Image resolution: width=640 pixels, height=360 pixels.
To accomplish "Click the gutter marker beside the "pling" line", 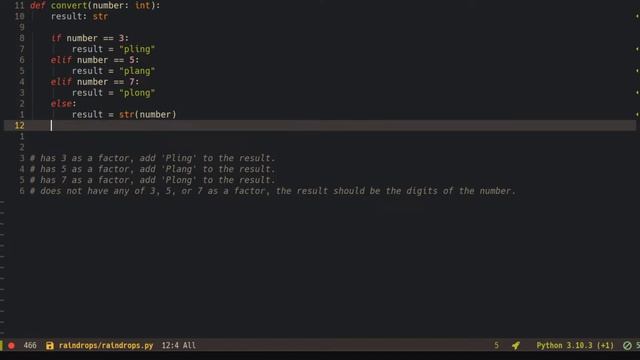I will tap(637, 49).
